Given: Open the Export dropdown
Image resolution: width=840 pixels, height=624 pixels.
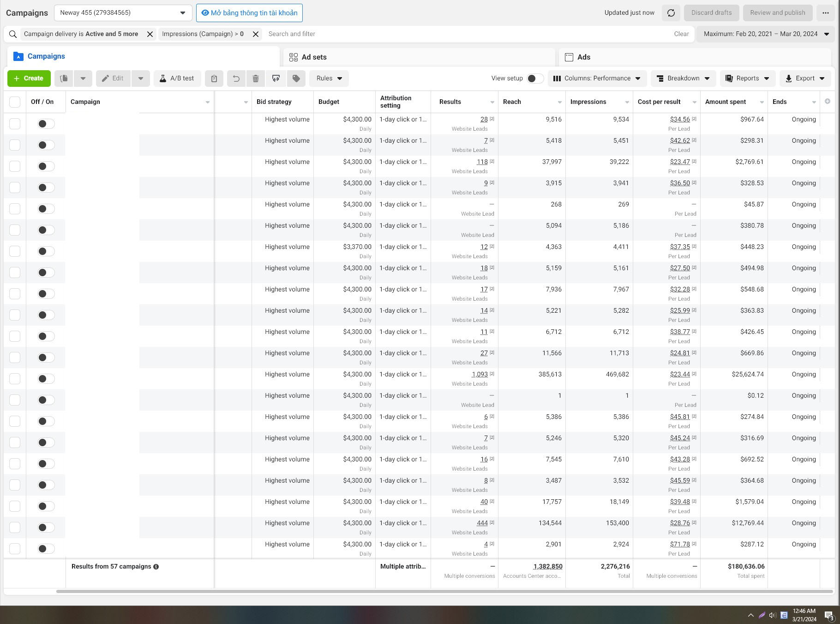Looking at the screenshot, I should pyautogui.click(x=805, y=79).
